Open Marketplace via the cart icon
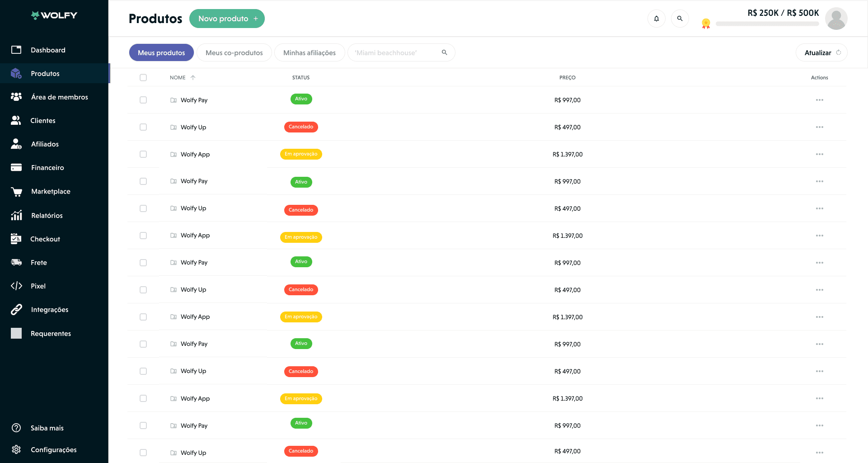Image resolution: width=868 pixels, height=463 pixels. [17, 192]
